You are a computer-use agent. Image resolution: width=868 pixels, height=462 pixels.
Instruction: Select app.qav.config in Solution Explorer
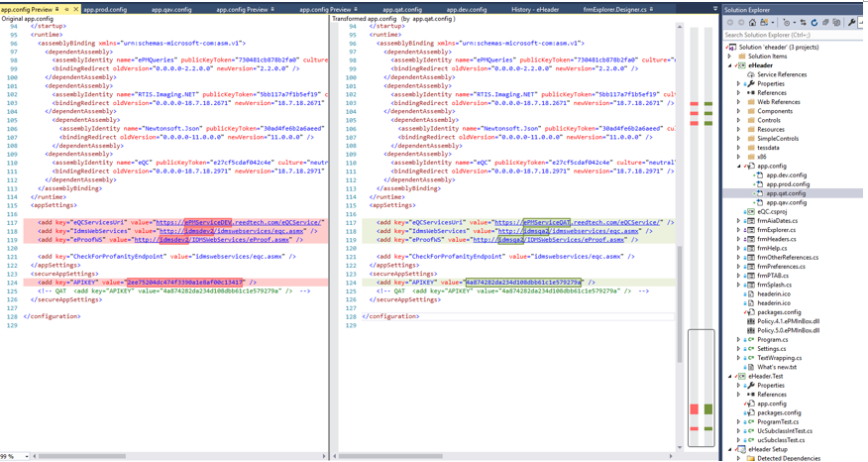[x=786, y=203]
